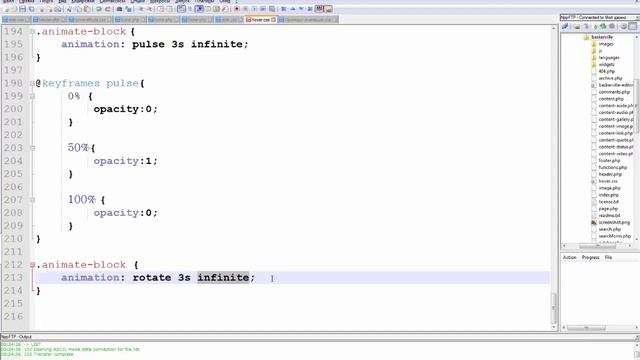
Task: Click the Open file toolbar icon
Action: click(14, 9)
